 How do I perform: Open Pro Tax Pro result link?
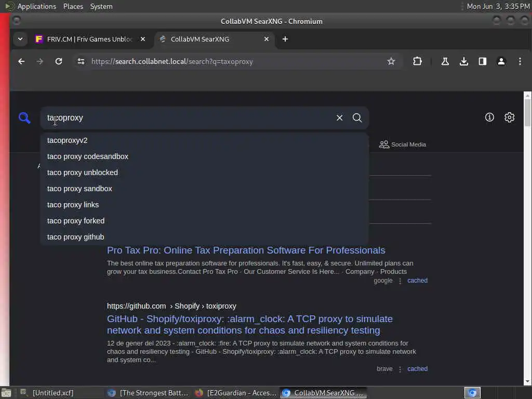coord(246,250)
